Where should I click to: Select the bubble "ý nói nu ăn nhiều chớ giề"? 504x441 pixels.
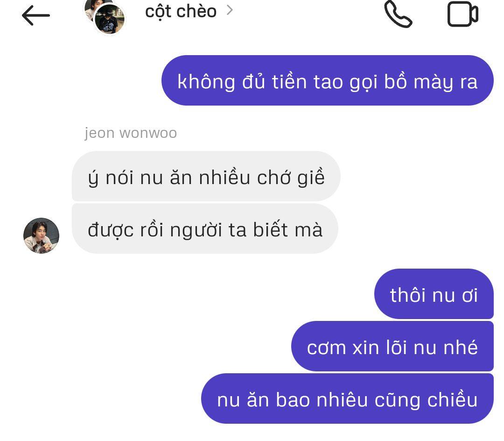click(206, 176)
